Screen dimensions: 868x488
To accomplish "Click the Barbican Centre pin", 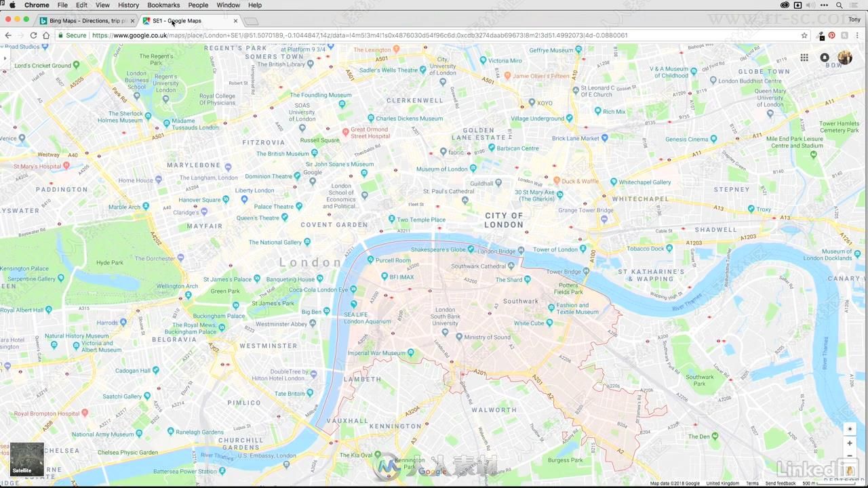I will pyautogui.click(x=492, y=148).
